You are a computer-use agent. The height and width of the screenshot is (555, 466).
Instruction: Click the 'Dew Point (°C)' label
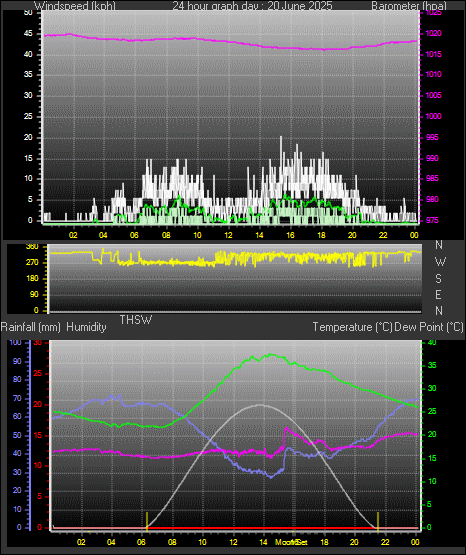[x=429, y=327]
